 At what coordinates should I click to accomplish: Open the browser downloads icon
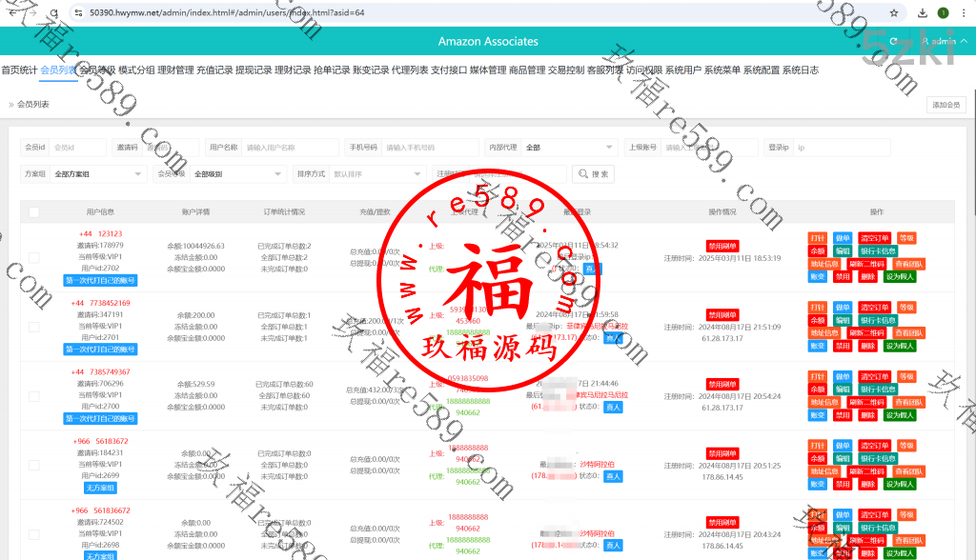[922, 13]
